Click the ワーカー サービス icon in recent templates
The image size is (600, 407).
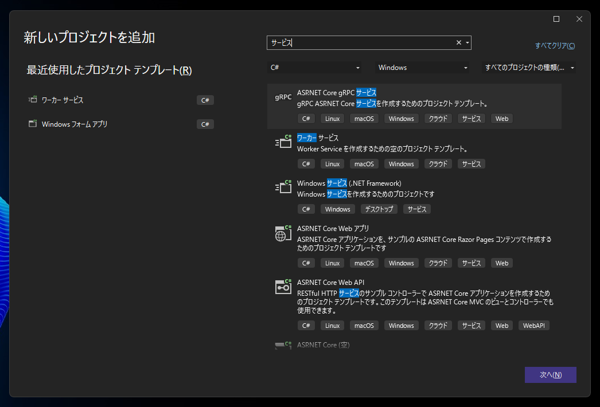33,100
